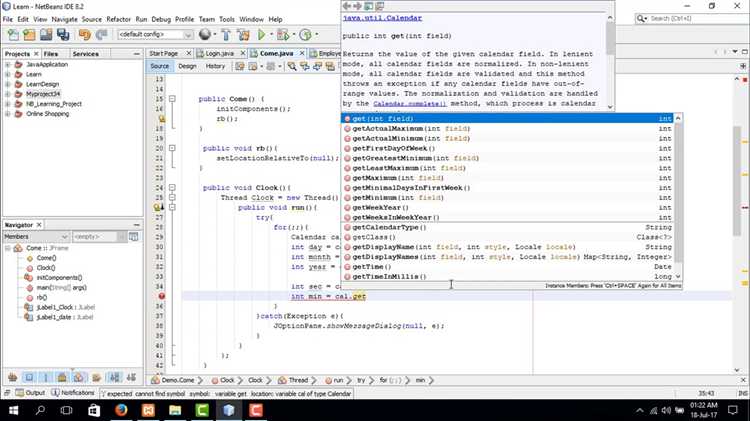This screenshot has width=750, height=421.
Task: Expand the Online Shopping project node
Action: point(8,113)
